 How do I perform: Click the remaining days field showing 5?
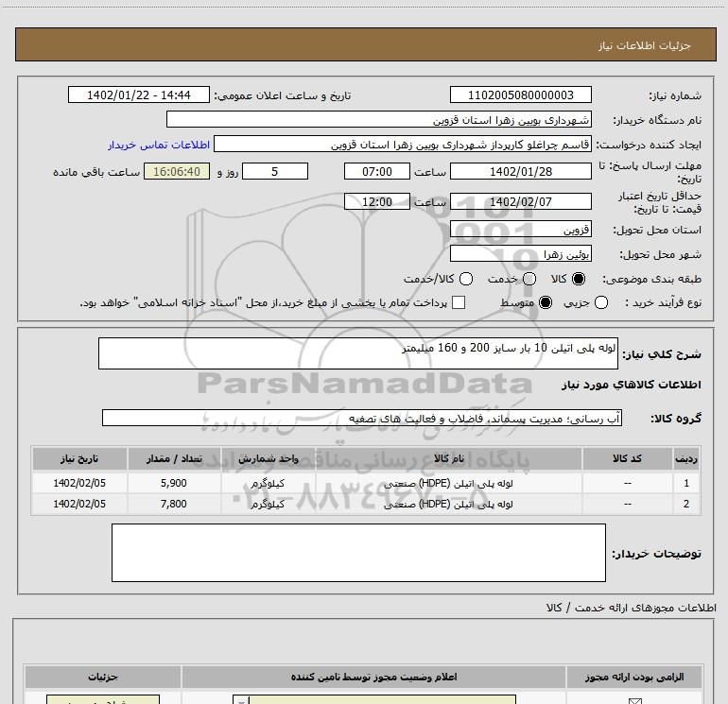coord(275,171)
